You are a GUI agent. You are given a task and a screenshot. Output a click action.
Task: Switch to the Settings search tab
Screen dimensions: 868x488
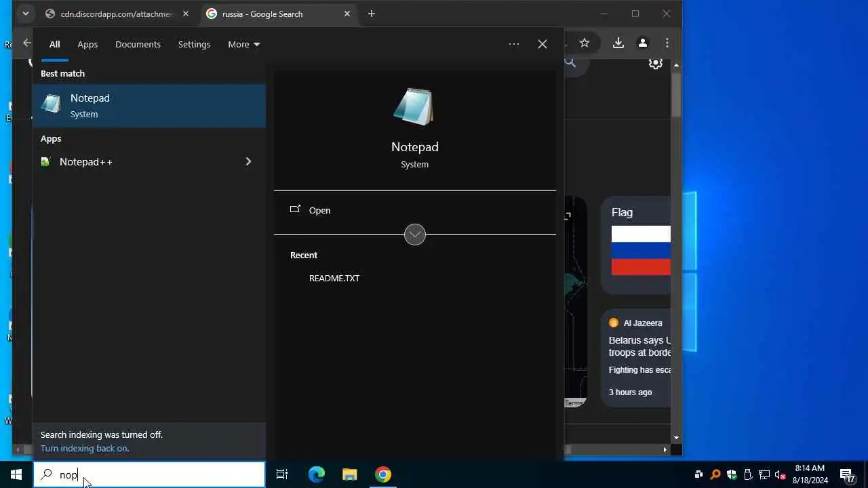tap(194, 44)
